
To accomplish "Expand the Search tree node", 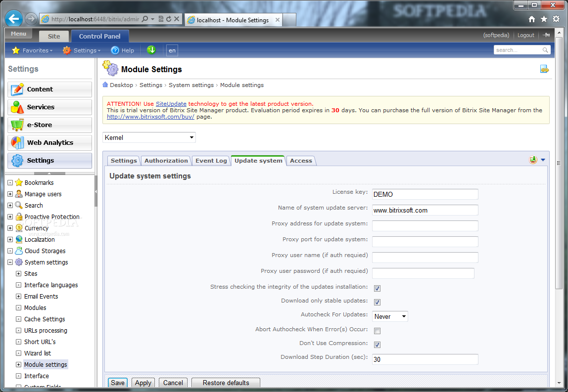I will click(10, 205).
